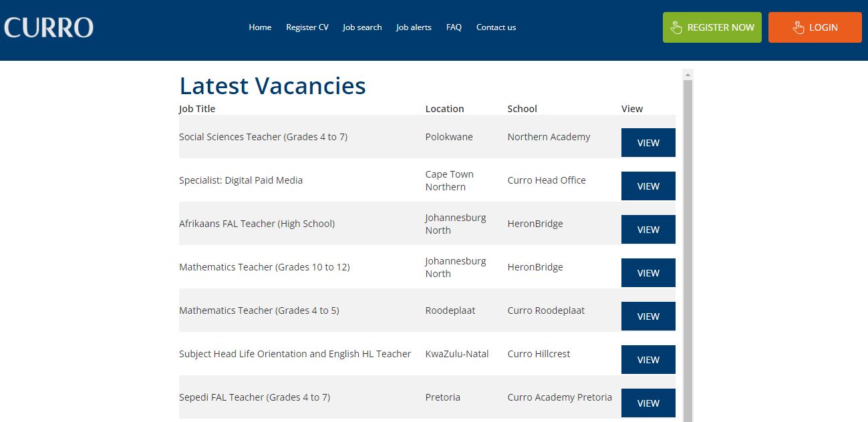Viewport: 868px width, 422px height.
Task: View the Sepedi FAL Teacher vacancy
Action: [647, 403]
